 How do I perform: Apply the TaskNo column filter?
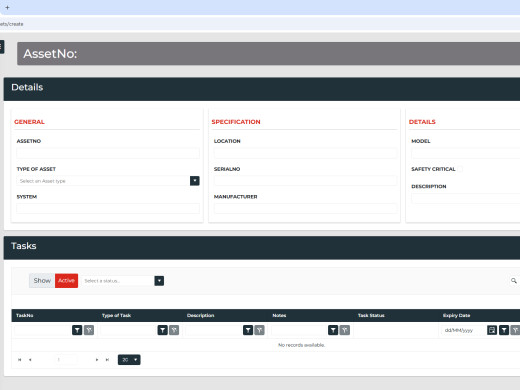(x=77, y=330)
